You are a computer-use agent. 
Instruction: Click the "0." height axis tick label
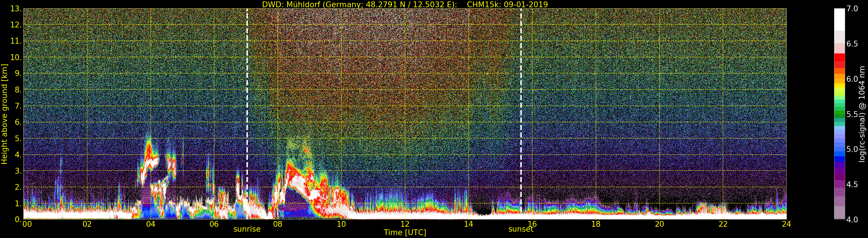coord(18,219)
